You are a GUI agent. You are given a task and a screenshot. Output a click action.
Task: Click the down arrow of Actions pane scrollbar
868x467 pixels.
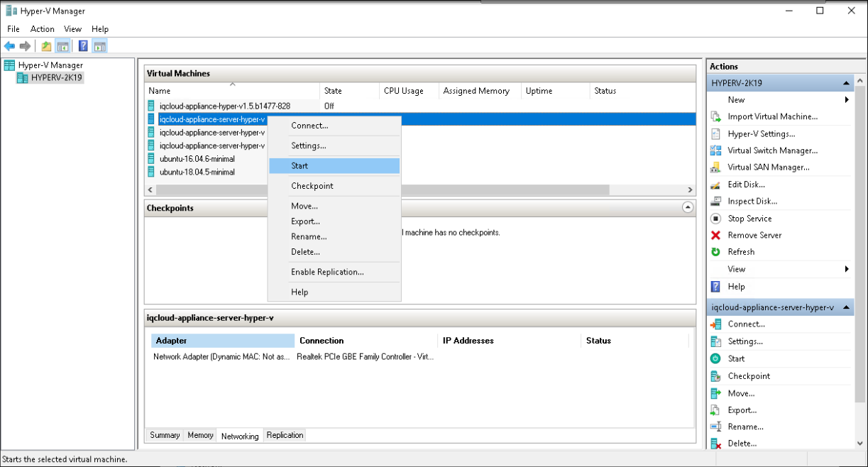pyautogui.click(x=862, y=444)
